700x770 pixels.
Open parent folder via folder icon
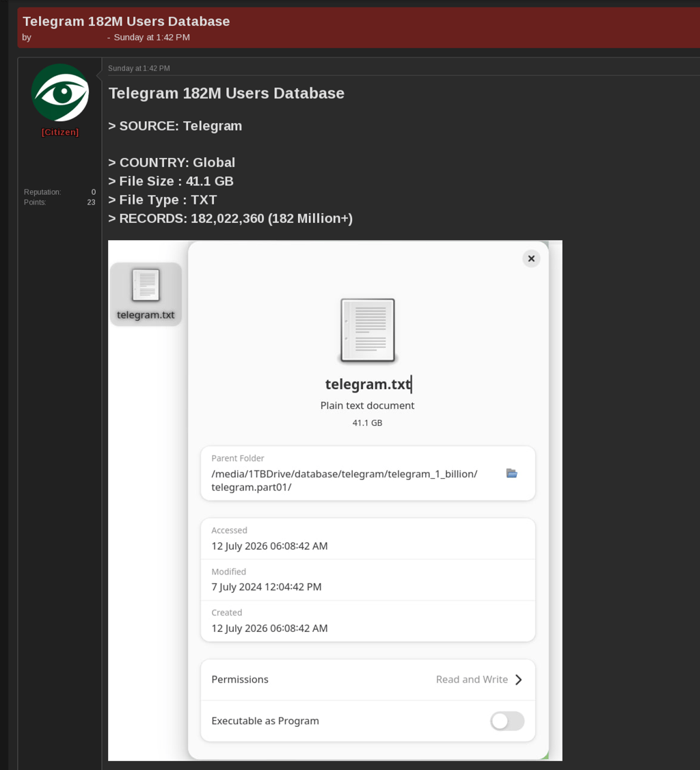(x=511, y=473)
